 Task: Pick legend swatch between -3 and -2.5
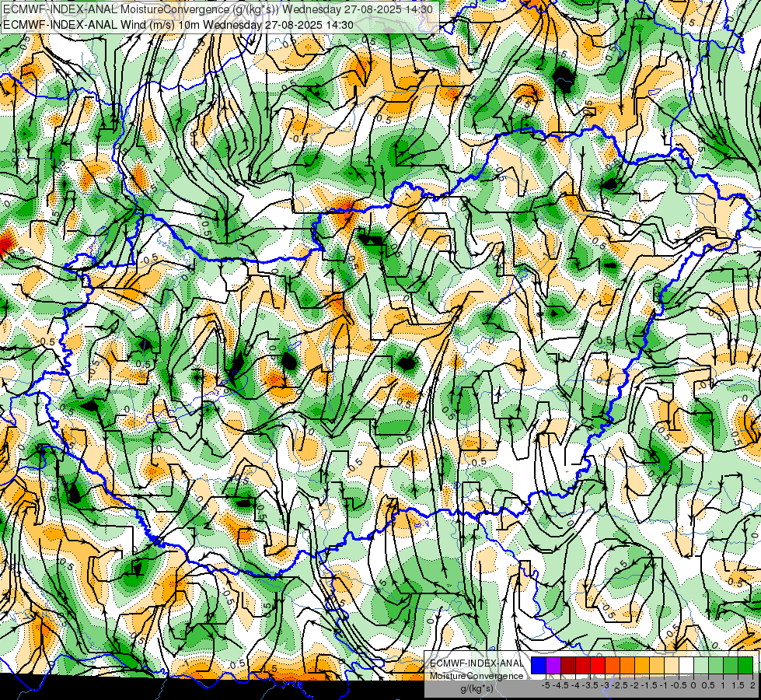tap(613, 666)
